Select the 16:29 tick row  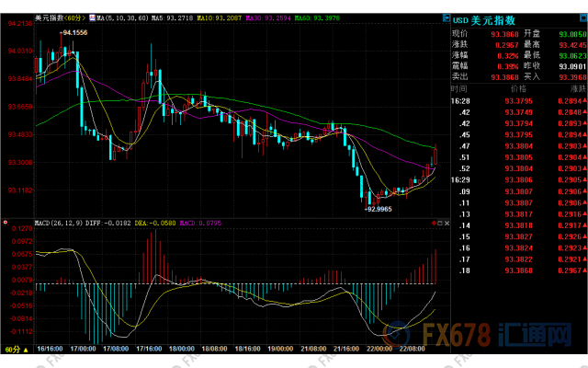[519, 180]
